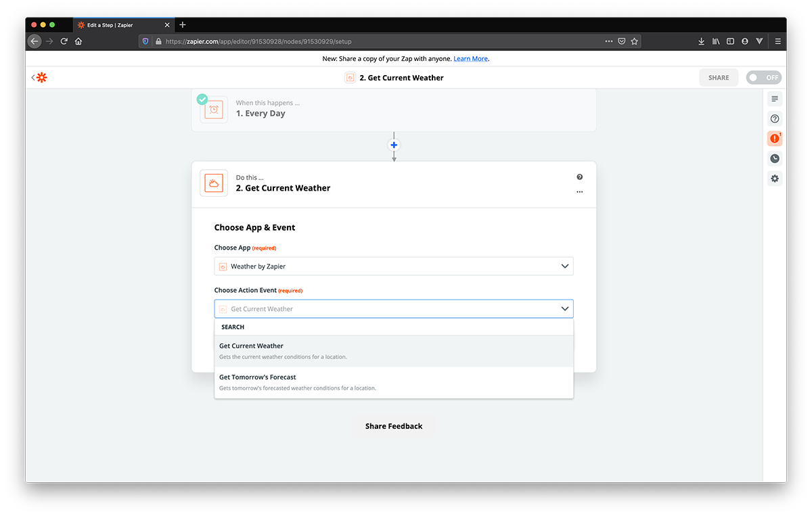The image size is (812, 516).
Task: Click the Schedule alarm clock trigger icon
Action: (214, 110)
